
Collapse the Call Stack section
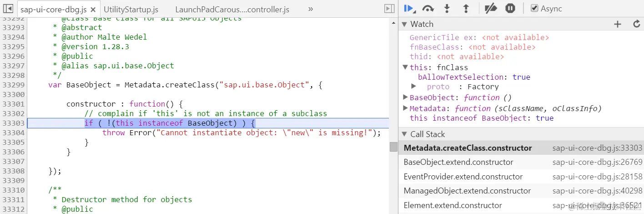click(x=405, y=134)
